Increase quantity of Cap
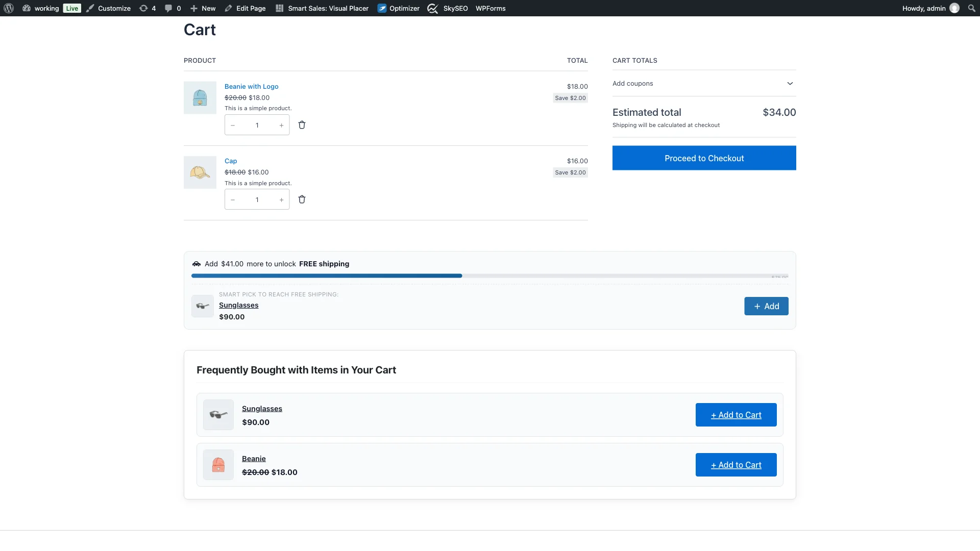The height and width of the screenshot is (551, 980). click(x=281, y=200)
